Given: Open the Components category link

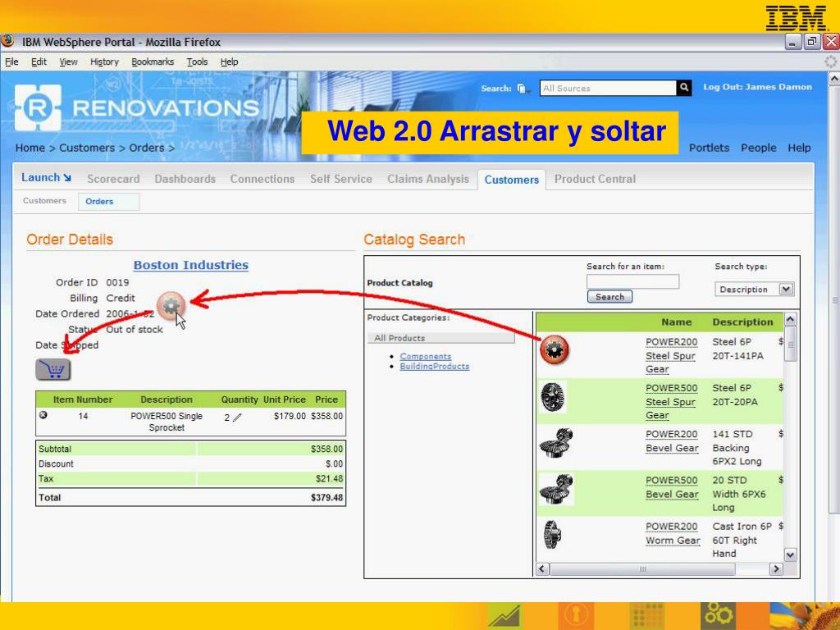Looking at the screenshot, I should pos(426,356).
